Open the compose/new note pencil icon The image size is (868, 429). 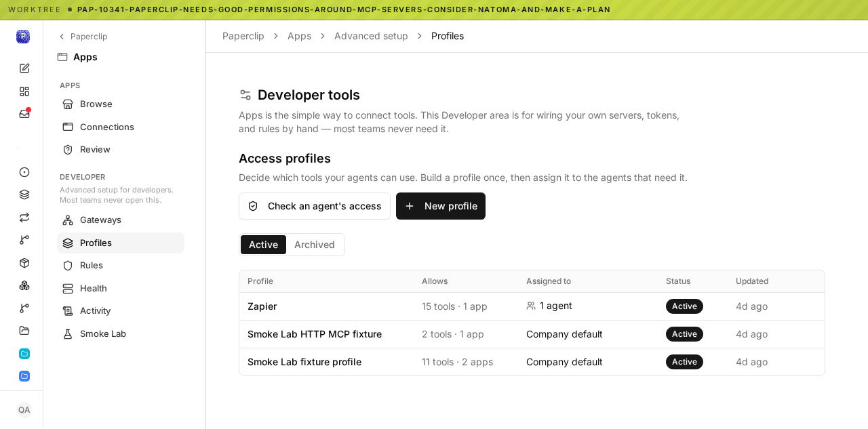tap(24, 68)
